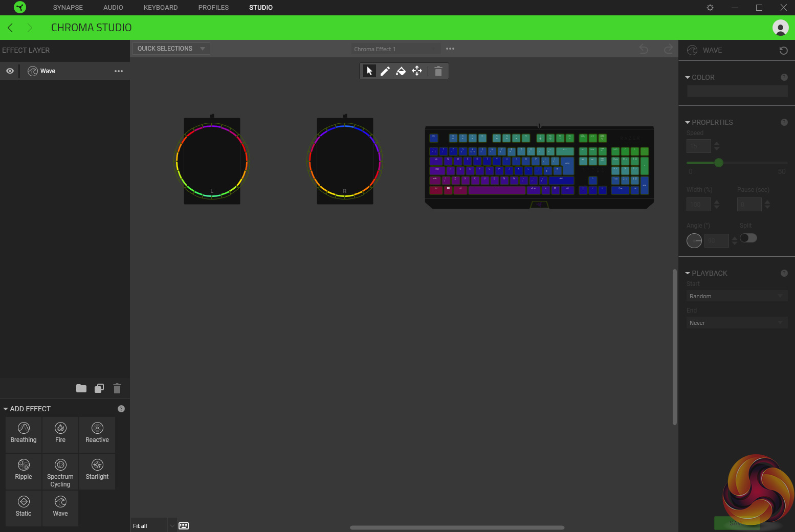The width and height of the screenshot is (795, 532).
Task: Switch to the Audio tab
Action: 113,8
